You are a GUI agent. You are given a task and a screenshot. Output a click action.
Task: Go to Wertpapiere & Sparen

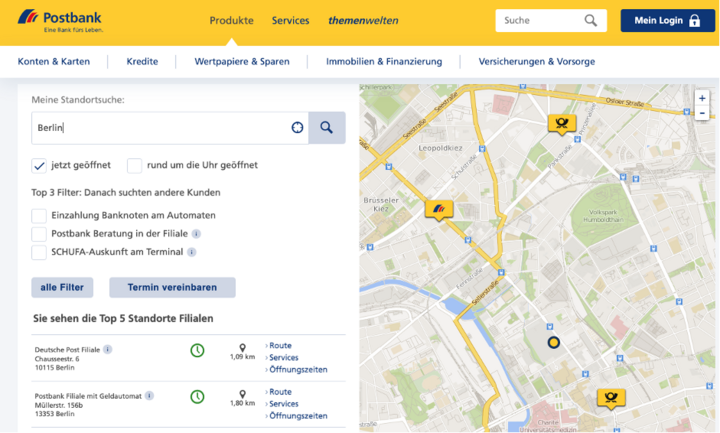[242, 62]
